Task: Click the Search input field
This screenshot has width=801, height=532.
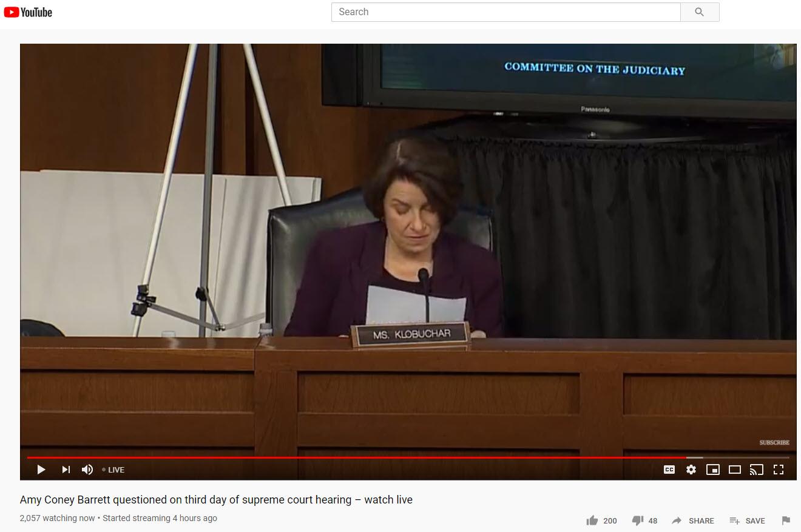Action: pyautogui.click(x=505, y=12)
